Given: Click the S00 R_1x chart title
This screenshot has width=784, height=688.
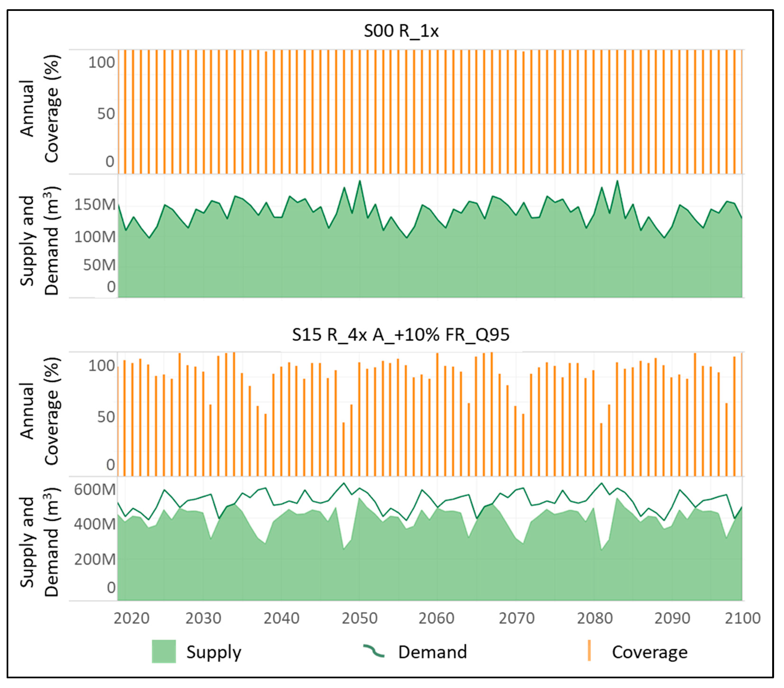Looking at the screenshot, I should pos(401,31).
